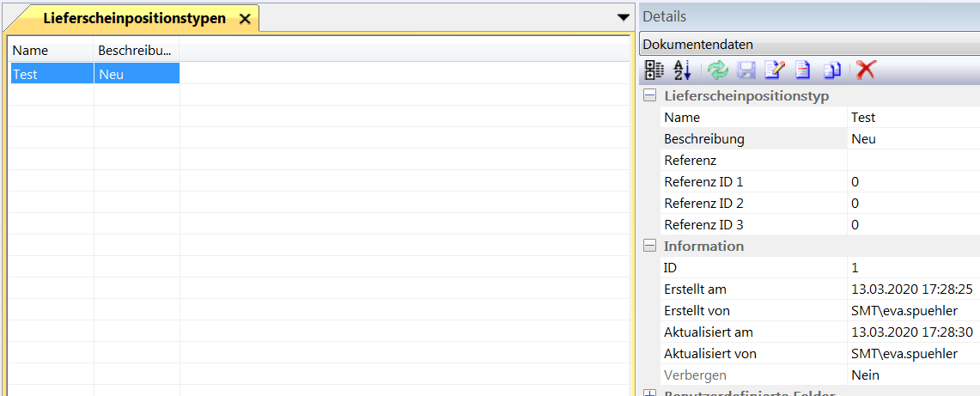Viewport: 980px width, 396px height.
Task: Close the Lieferscheinpositionstypen tab
Action: 245,19
